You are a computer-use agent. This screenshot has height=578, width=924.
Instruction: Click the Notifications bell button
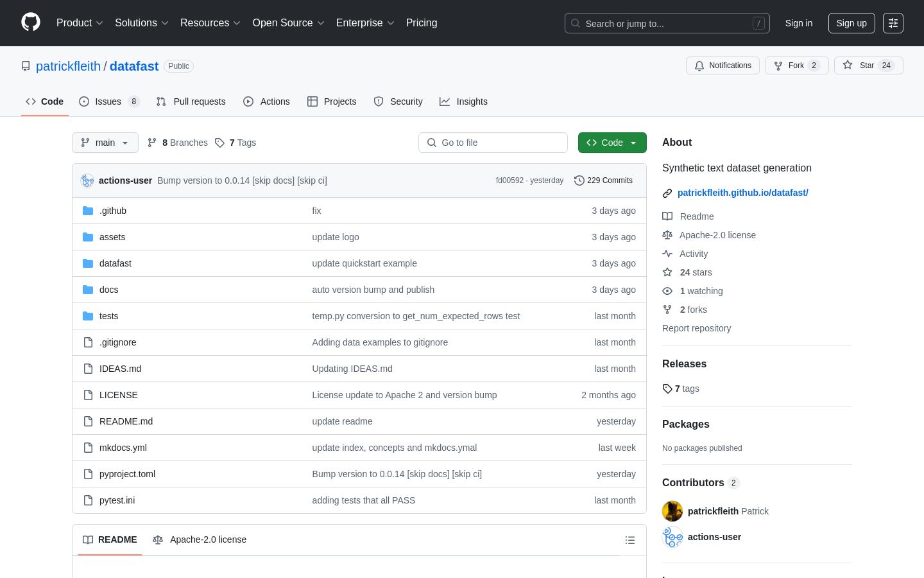tap(723, 66)
